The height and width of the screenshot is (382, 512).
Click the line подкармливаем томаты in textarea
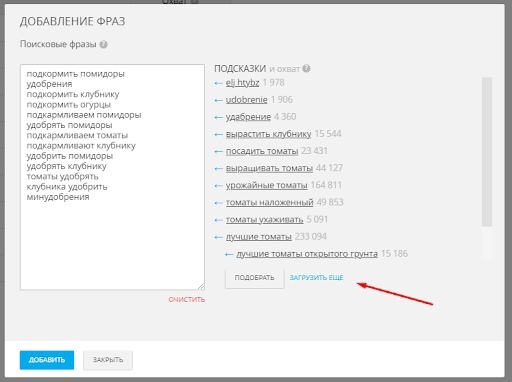pos(77,135)
